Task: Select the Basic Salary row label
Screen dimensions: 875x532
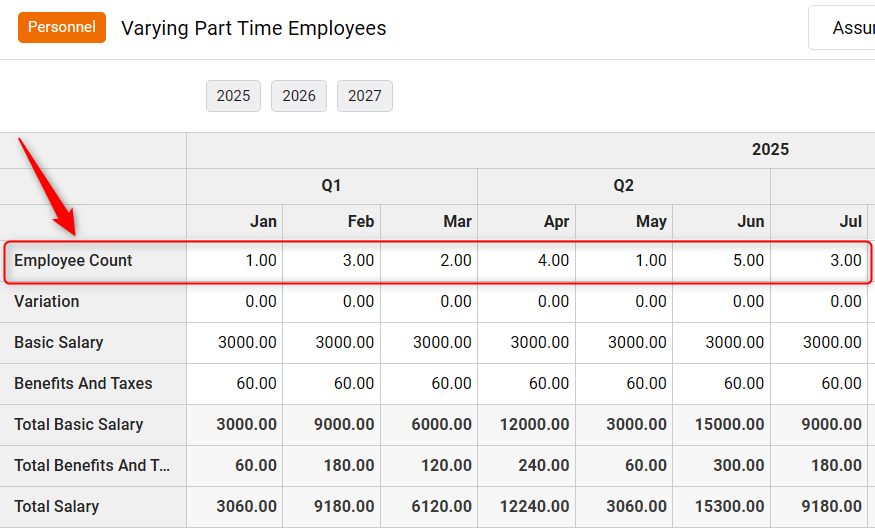Action: 59,343
